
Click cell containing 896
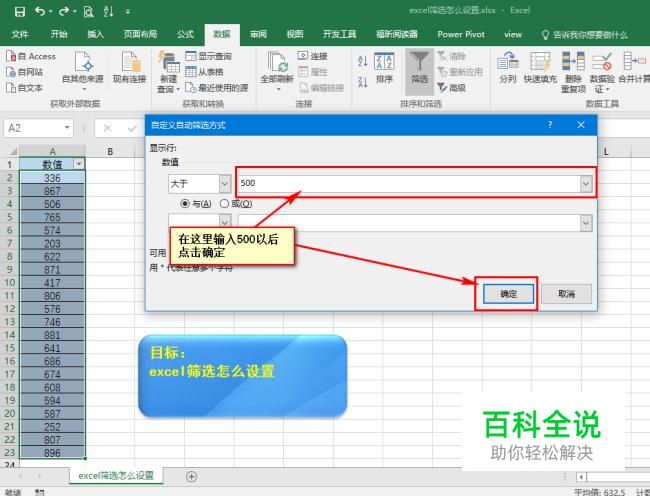[x=52, y=453]
